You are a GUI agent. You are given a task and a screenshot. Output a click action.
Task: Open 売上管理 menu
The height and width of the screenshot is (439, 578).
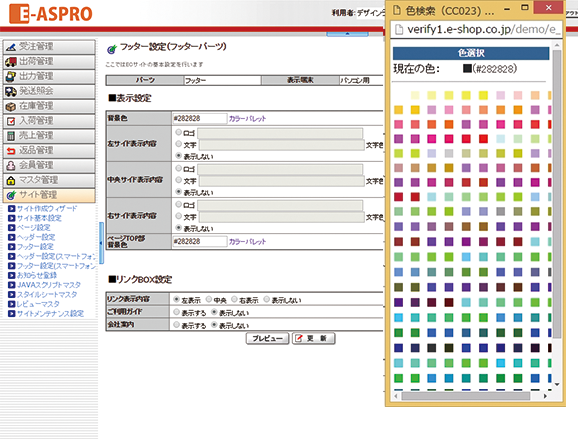pyautogui.click(x=49, y=136)
